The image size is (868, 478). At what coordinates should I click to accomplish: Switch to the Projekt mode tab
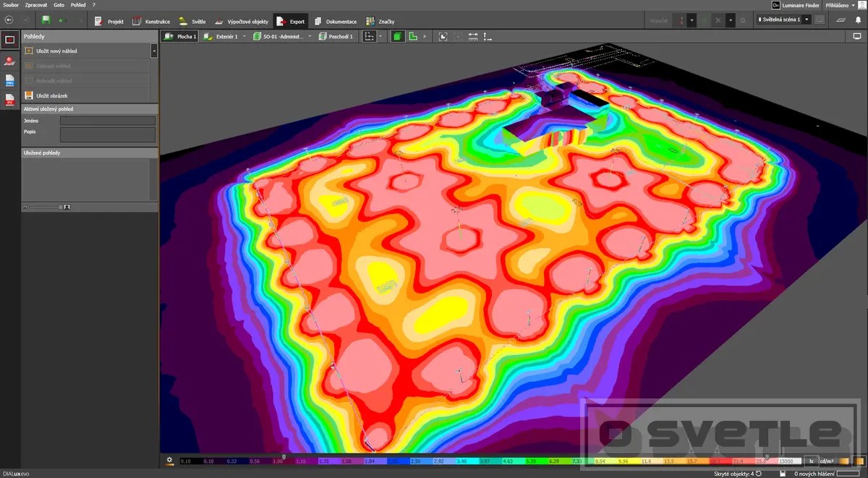click(110, 21)
